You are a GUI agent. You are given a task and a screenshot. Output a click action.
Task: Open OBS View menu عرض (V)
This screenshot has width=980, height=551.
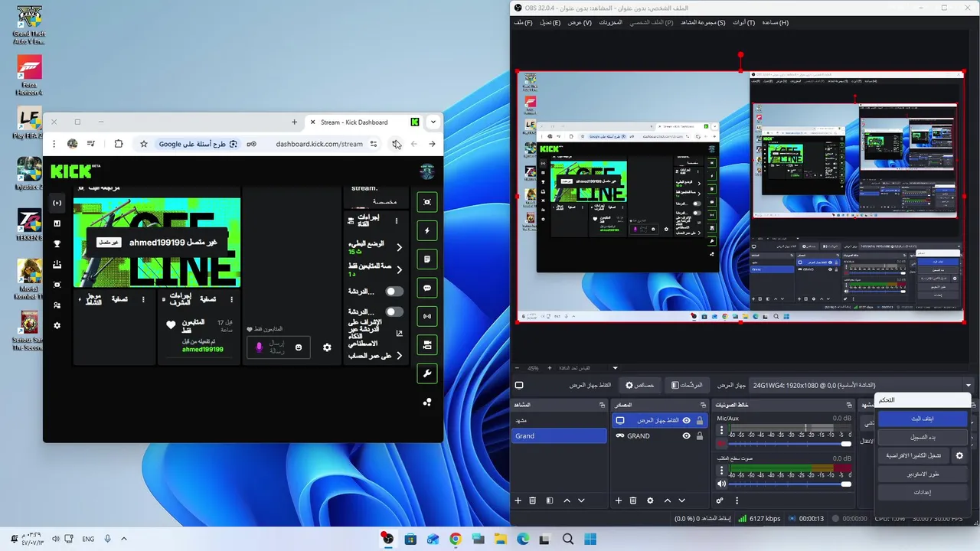pyautogui.click(x=579, y=22)
